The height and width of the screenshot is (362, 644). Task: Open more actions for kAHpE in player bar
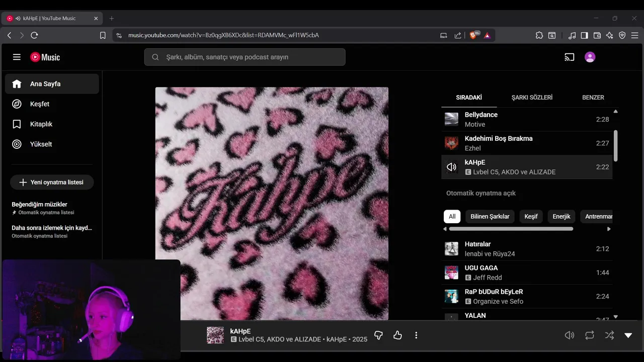(x=416, y=335)
